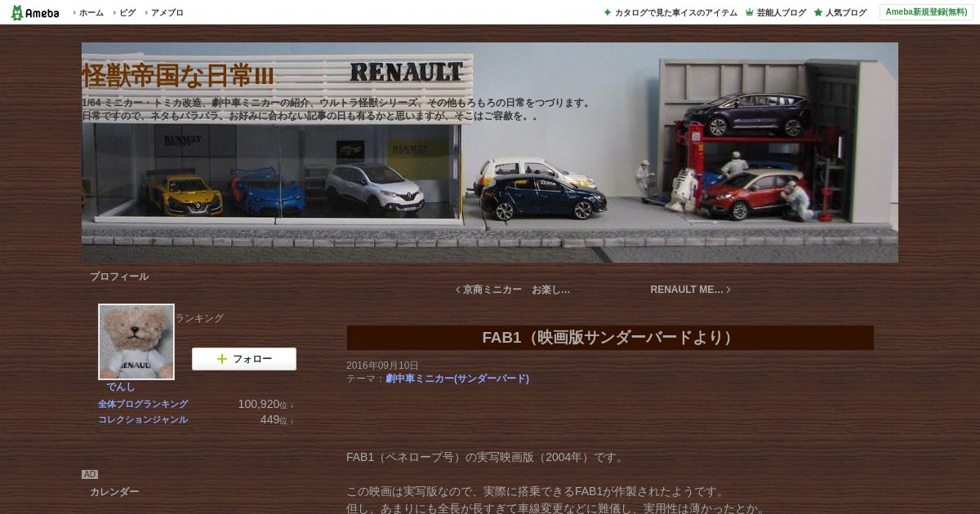Image resolution: width=980 pixels, height=514 pixels.
Task: Click the プロフィール sidebar heading
Action: 119,277
